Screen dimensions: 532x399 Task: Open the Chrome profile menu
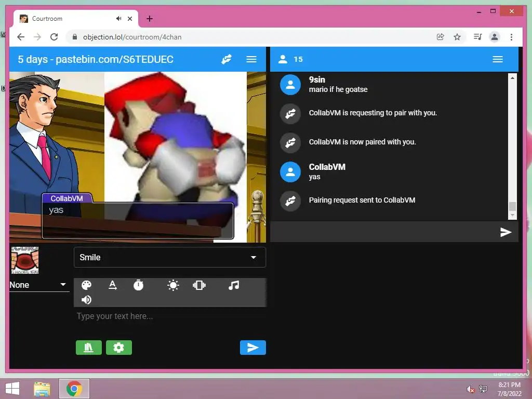tap(495, 37)
